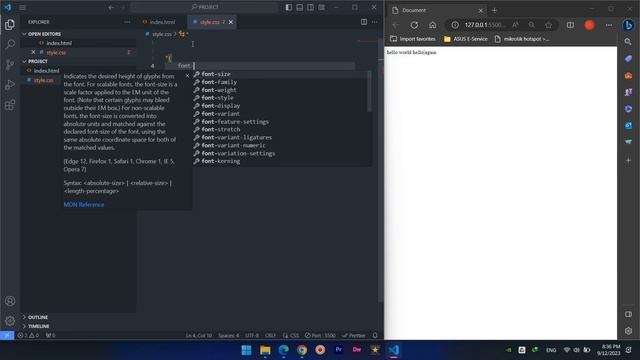Viewport: 640px width, 360px height.
Task: Toggle the secondary side bar layout button
Action: pos(311,7)
